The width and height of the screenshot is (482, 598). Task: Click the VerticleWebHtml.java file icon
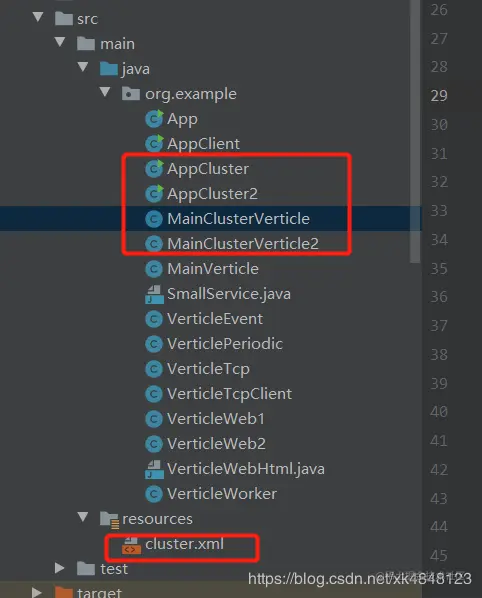pos(154,469)
